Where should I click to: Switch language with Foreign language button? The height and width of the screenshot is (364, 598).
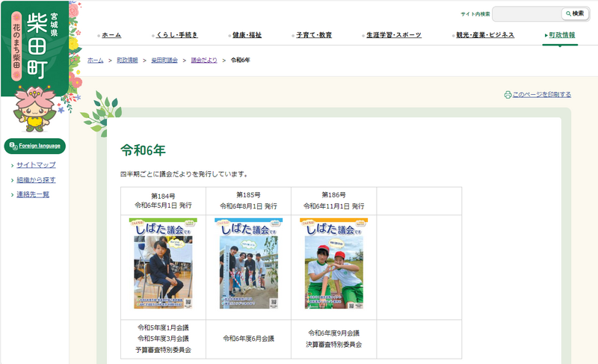35,146
